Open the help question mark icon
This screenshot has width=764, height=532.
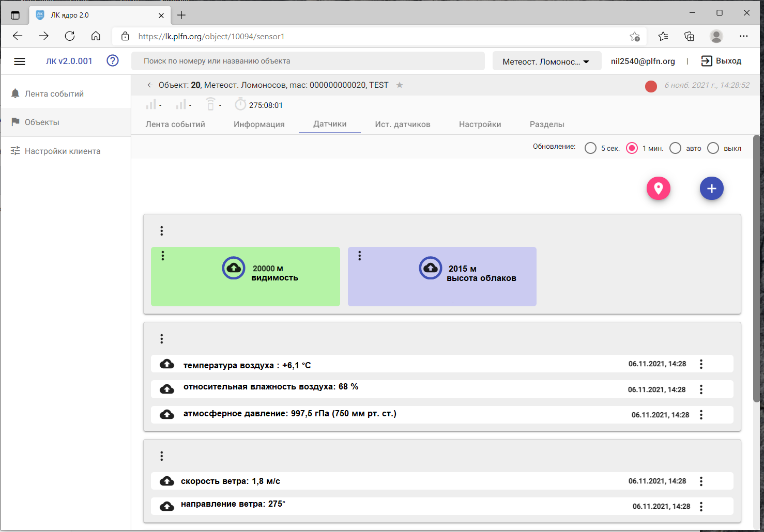pyautogui.click(x=113, y=61)
